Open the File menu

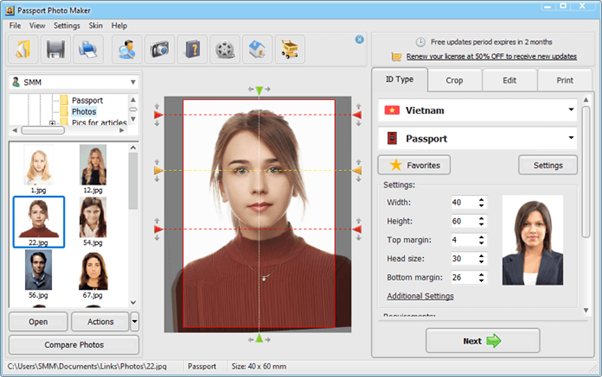(x=15, y=26)
